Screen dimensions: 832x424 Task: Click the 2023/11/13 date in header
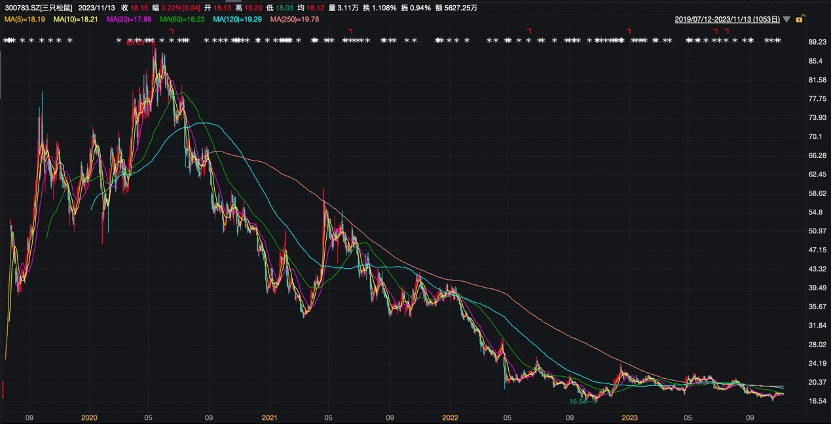click(102, 8)
